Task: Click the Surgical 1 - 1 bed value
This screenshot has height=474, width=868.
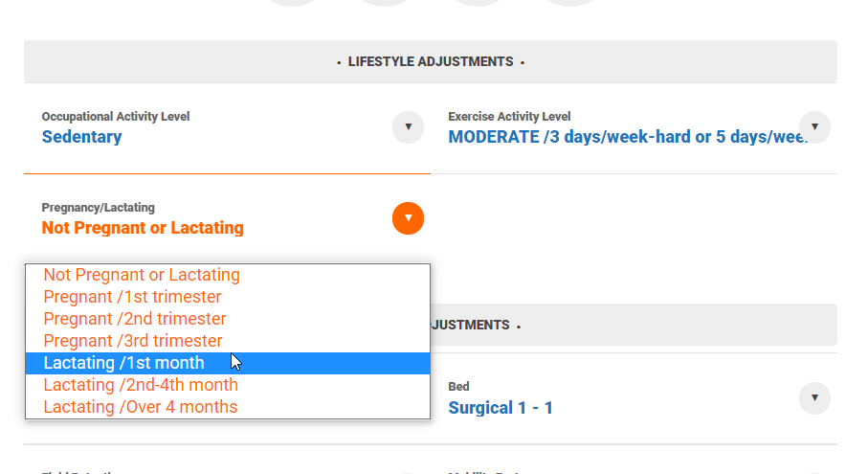Action: 501,408
